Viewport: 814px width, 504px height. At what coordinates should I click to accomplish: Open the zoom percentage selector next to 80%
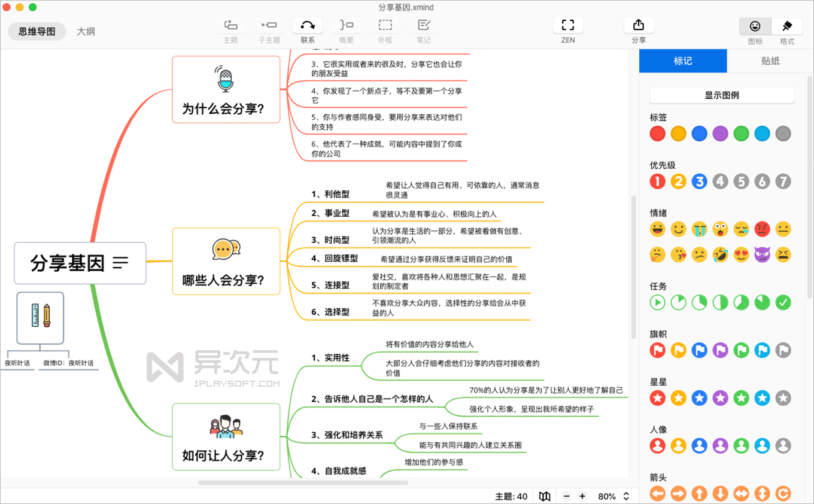(626, 496)
